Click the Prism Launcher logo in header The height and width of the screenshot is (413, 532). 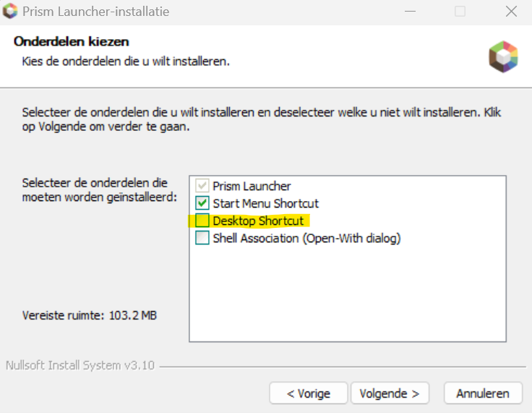(503, 56)
